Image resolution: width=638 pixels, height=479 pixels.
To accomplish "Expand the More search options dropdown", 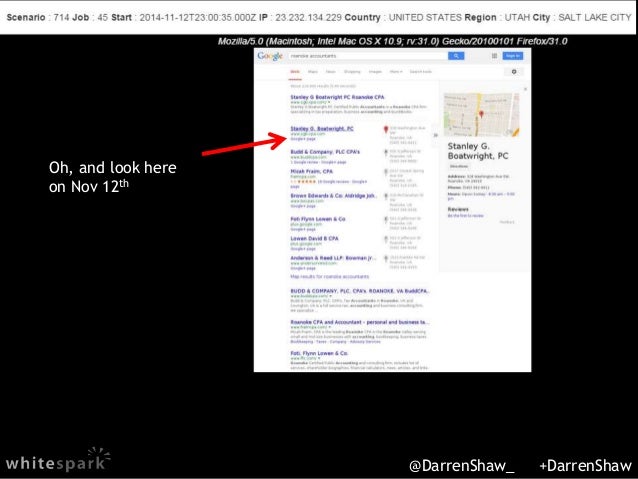I will 396,72.
